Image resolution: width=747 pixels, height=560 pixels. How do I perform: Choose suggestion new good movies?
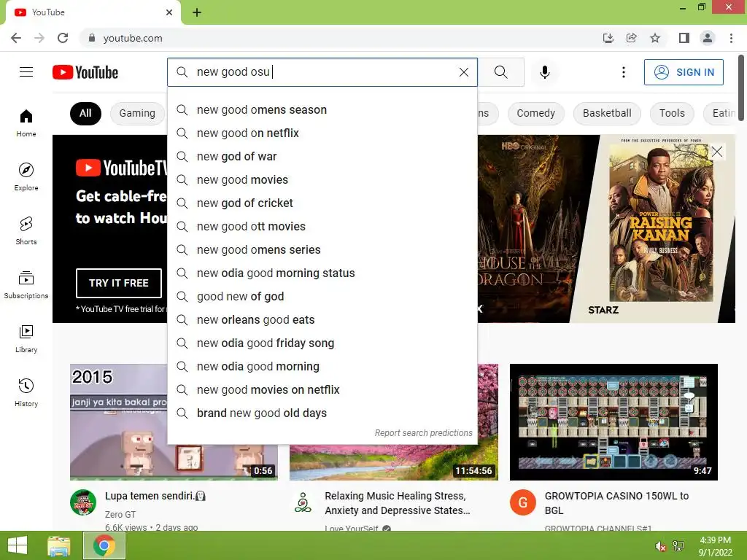(322, 179)
